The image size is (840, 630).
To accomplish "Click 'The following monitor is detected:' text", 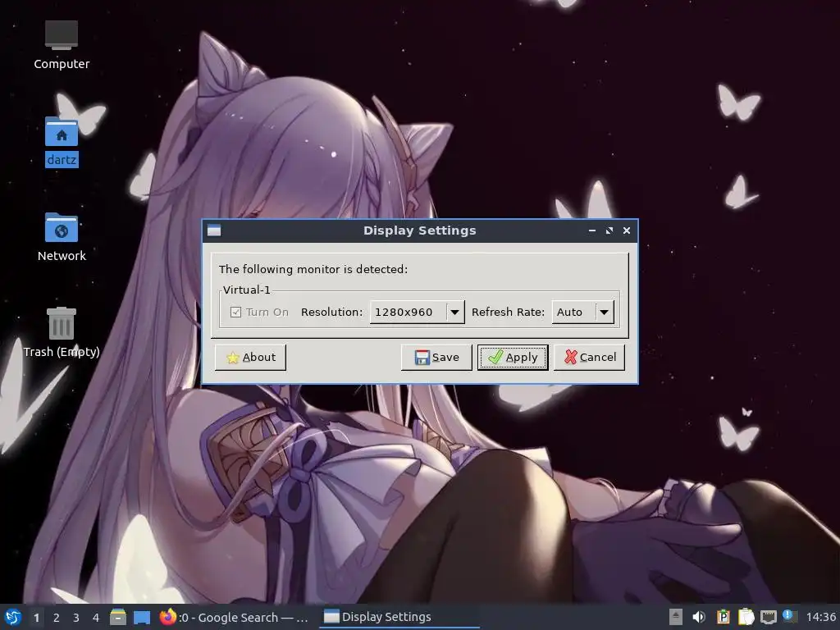I will (x=313, y=269).
